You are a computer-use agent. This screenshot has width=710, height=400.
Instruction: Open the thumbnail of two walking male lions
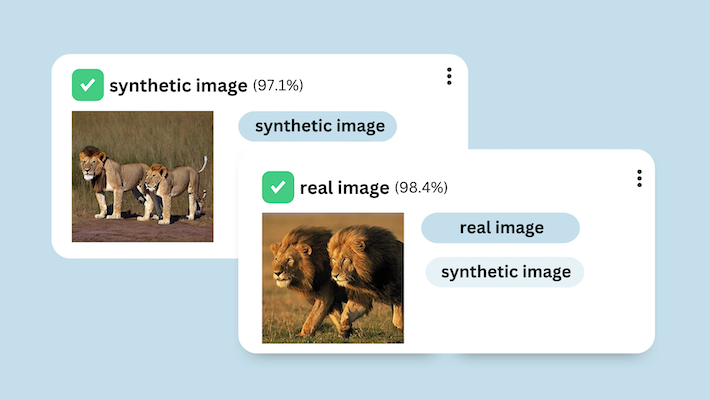[x=333, y=278]
